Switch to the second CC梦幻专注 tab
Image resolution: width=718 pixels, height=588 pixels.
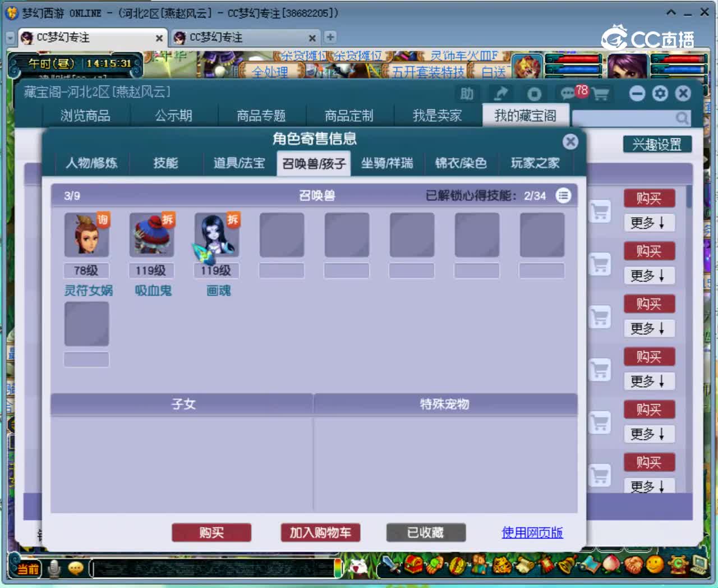[x=246, y=38]
